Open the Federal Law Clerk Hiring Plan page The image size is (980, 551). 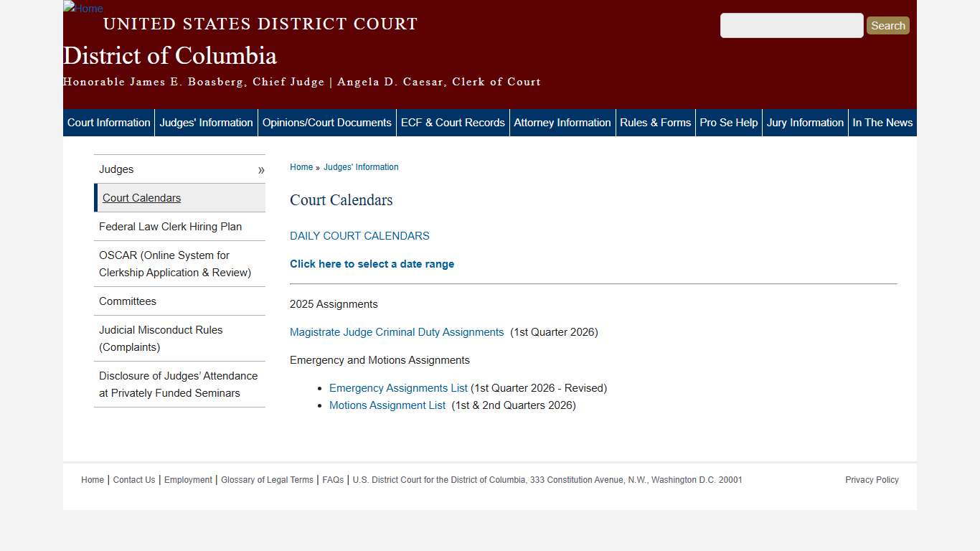point(170,227)
